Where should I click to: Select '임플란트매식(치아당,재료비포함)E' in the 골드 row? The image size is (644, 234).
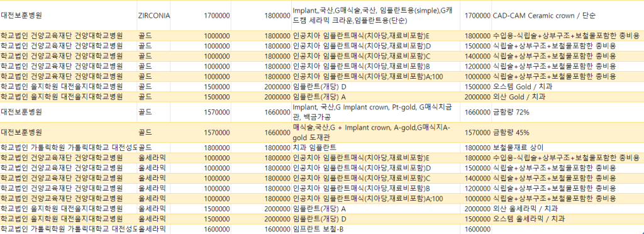pyautogui.click(x=376, y=36)
